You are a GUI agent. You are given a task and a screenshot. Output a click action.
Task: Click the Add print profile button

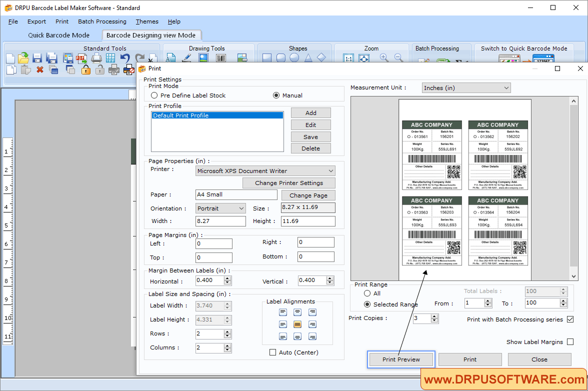tap(311, 113)
